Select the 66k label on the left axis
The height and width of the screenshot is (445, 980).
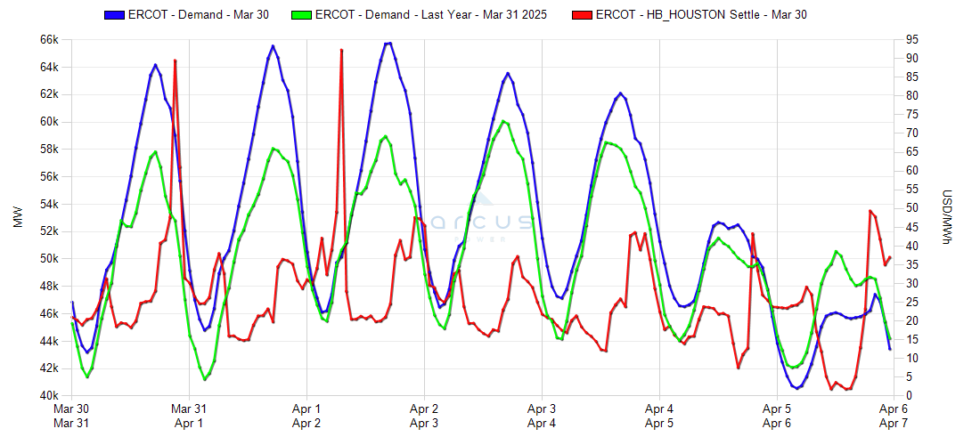coord(48,40)
